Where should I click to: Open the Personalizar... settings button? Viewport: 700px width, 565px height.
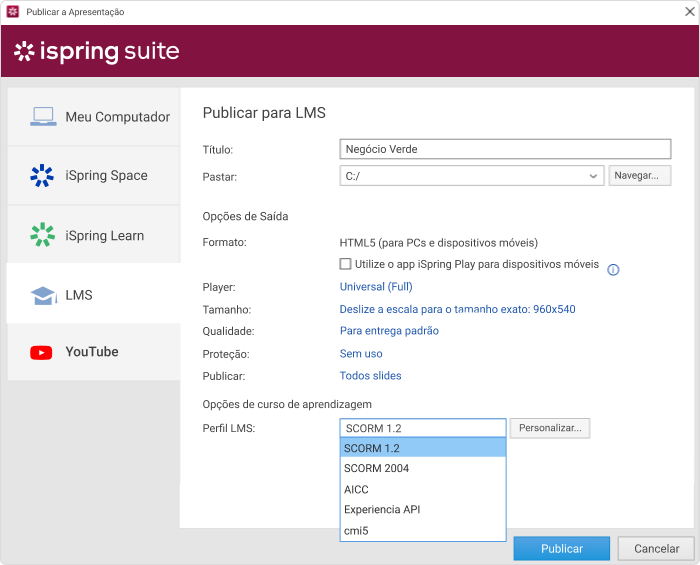click(550, 428)
